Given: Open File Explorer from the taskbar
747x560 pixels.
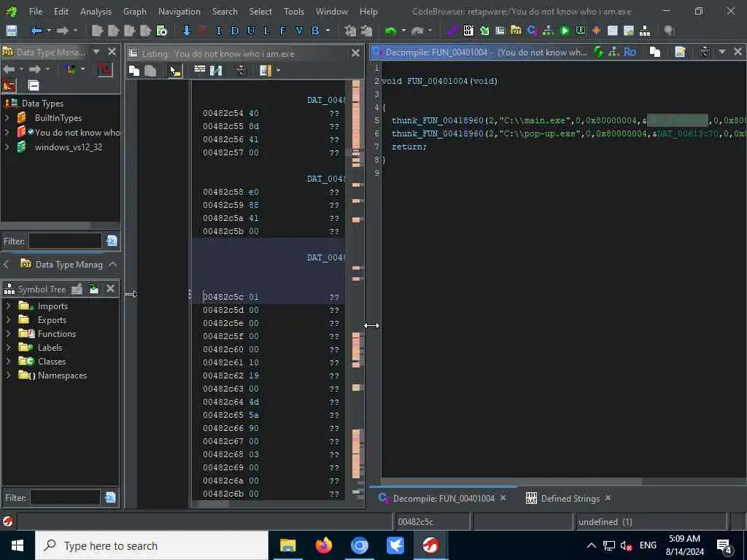Looking at the screenshot, I should pyautogui.click(x=287, y=545).
